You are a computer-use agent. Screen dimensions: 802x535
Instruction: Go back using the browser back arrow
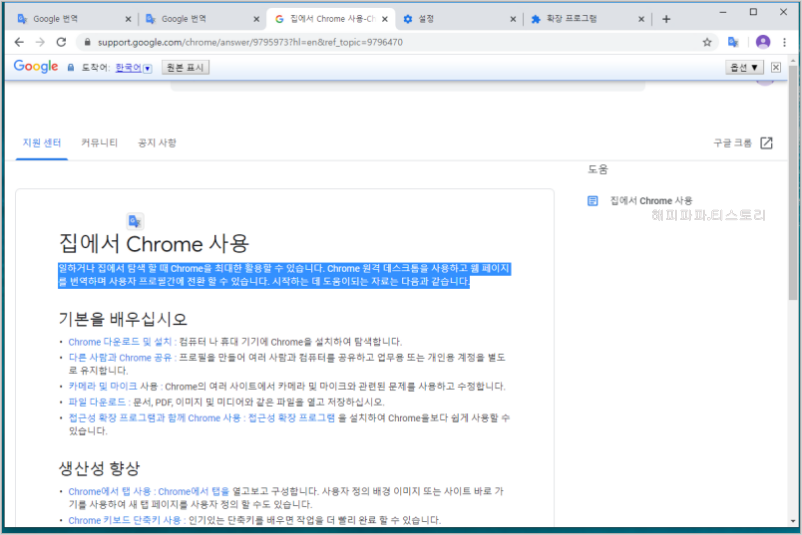[x=19, y=42]
